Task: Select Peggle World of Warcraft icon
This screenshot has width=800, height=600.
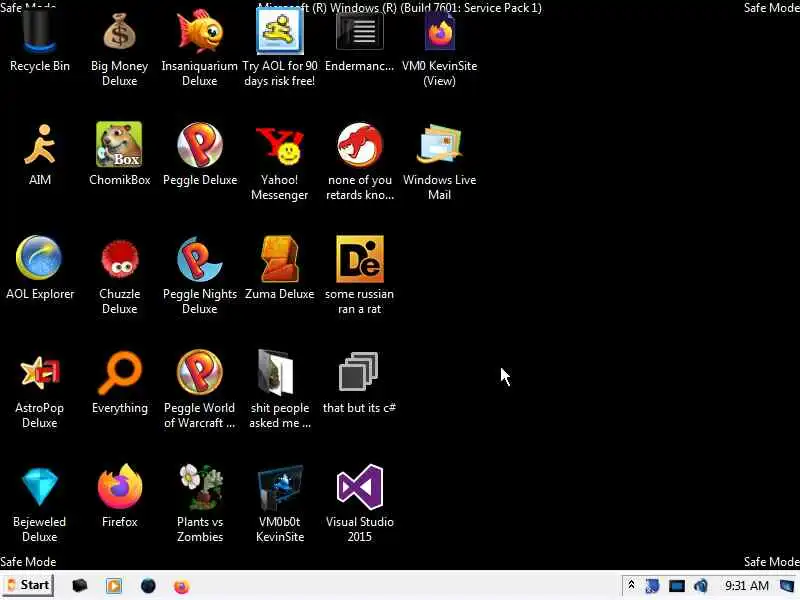Action: click(x=199, y=372)
